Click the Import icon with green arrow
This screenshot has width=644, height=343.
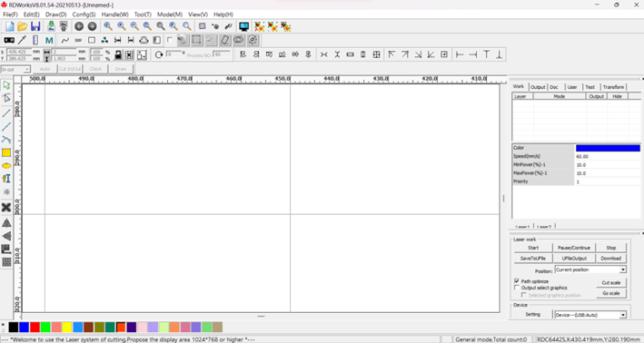(51, 26)
